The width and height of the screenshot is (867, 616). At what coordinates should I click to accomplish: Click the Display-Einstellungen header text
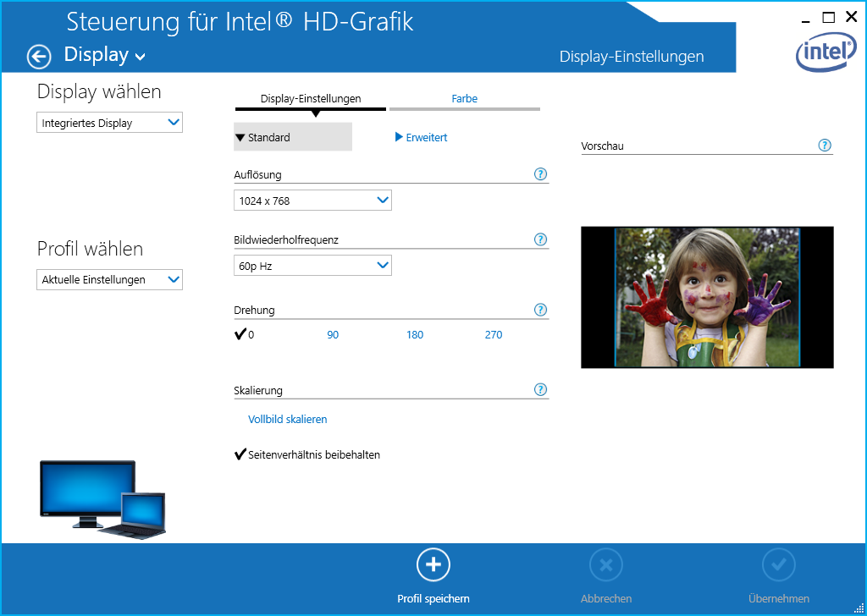point(632,57)
